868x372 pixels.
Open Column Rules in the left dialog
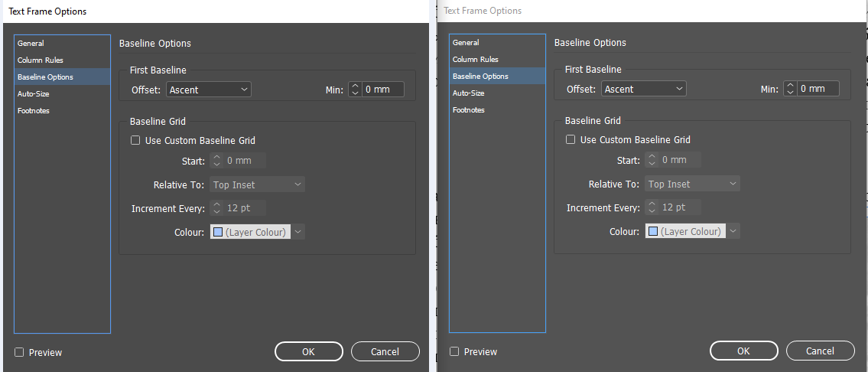41,60
